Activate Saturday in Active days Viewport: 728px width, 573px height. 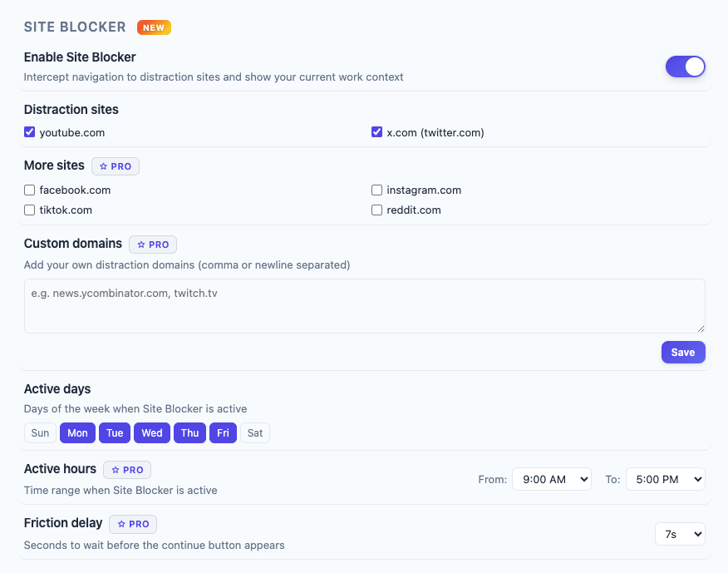click(254, 432)
